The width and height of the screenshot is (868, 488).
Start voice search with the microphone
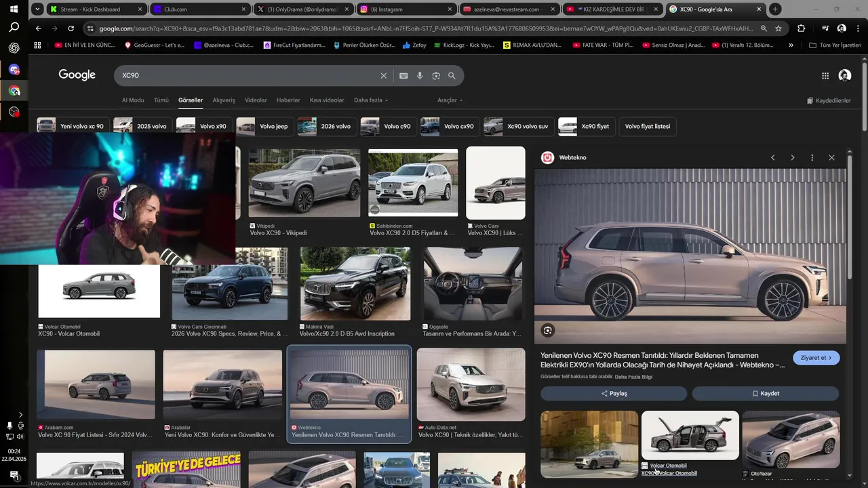pyautogui.click(x=420, y=76)
